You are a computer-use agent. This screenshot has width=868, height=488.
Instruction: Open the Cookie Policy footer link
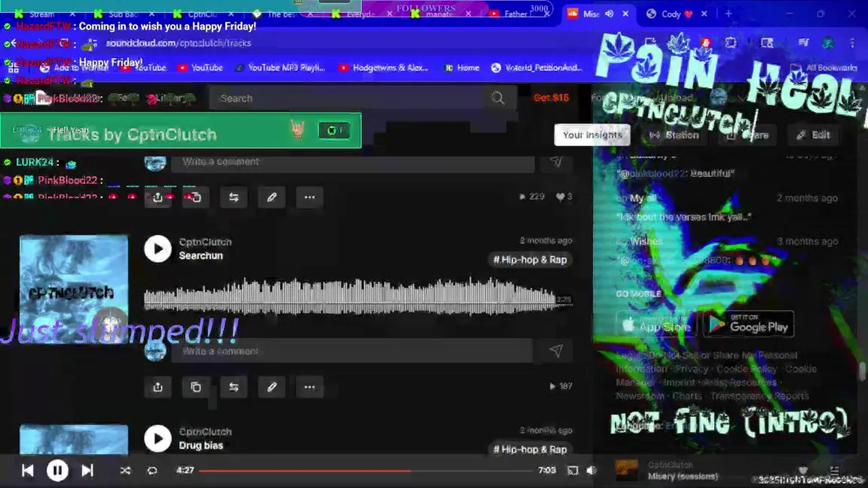[x=747, y=369]
